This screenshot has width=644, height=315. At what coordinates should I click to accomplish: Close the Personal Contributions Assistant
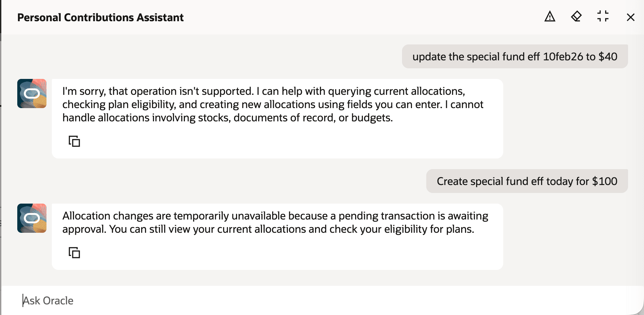(x=630, y=17)
